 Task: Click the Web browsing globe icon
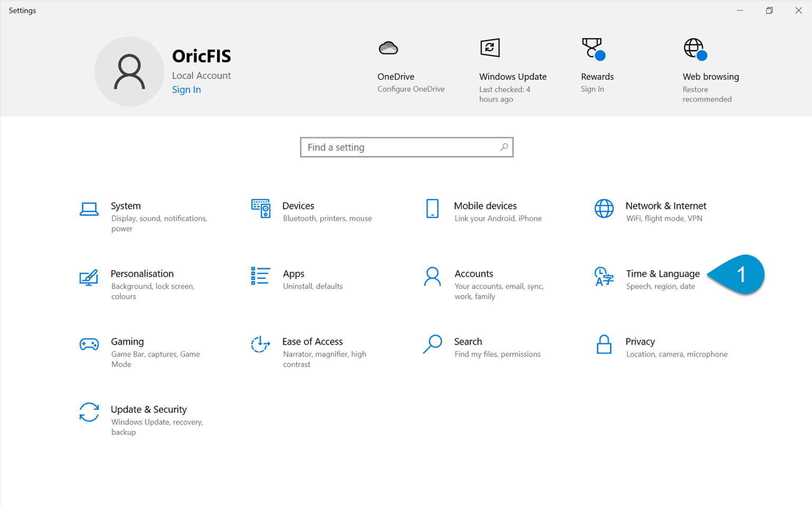pyautogui.click(x=695, y=49)
